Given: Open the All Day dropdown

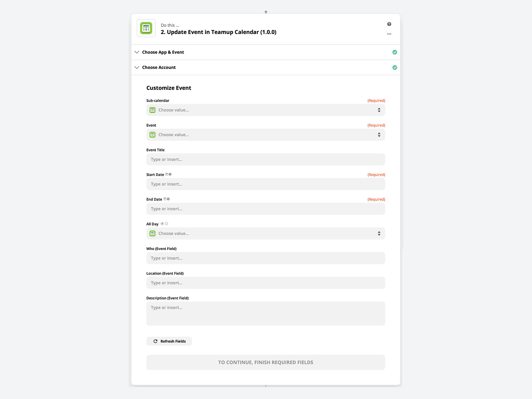Looking at the screenshot, I should tap(266, 233).
